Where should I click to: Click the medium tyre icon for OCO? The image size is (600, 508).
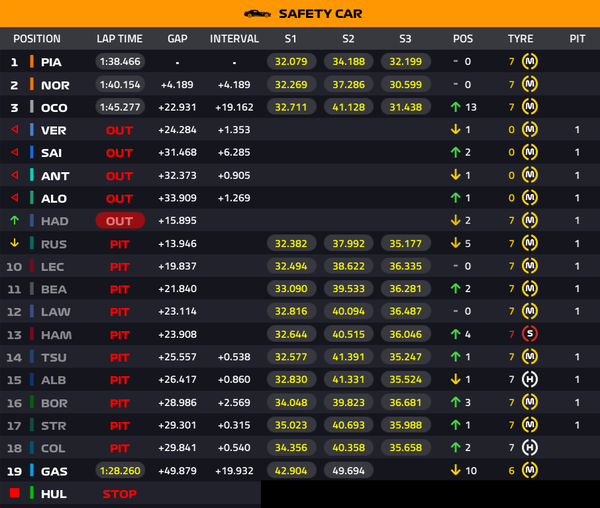coord(530,107)
